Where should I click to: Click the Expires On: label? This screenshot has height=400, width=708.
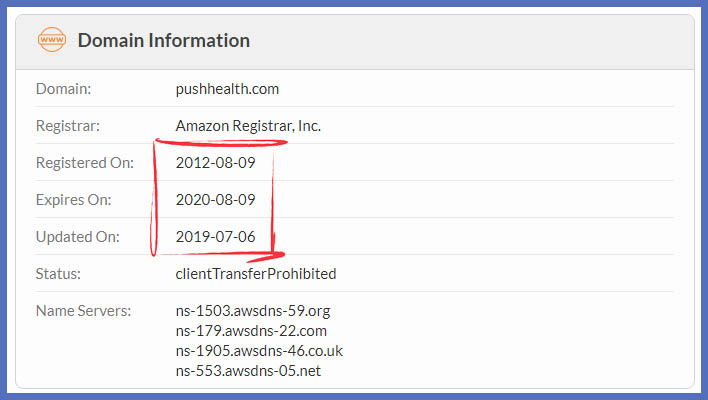pyautogui.click(x=73, y=200)
